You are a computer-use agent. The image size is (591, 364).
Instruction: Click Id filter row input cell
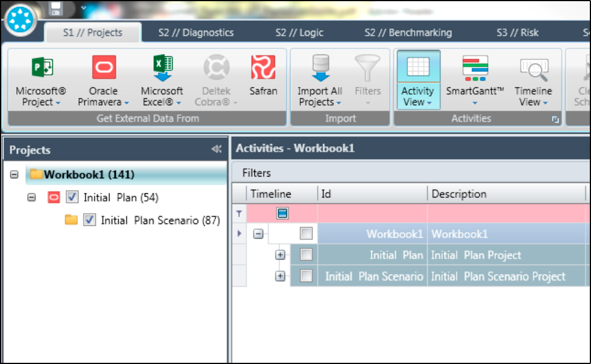tap(372, 214)
